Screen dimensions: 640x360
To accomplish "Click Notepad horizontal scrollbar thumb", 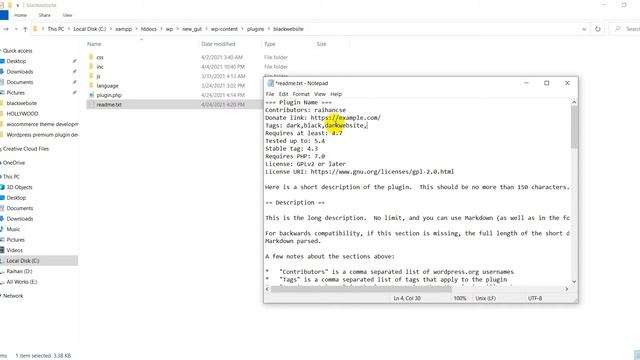I will tap(361, 289).
